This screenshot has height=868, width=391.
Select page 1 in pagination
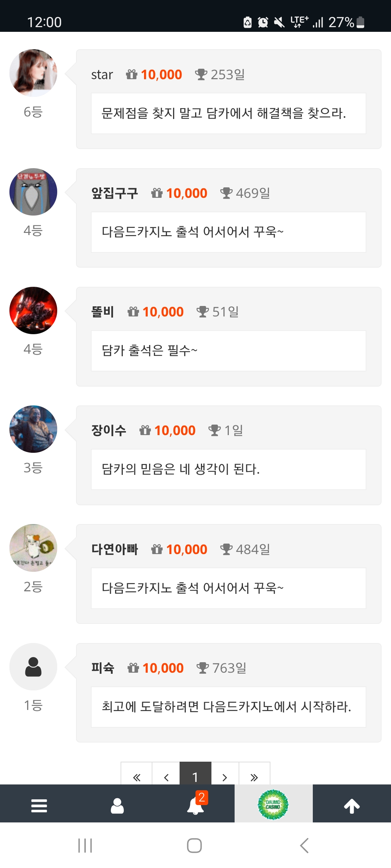point(195,776)
